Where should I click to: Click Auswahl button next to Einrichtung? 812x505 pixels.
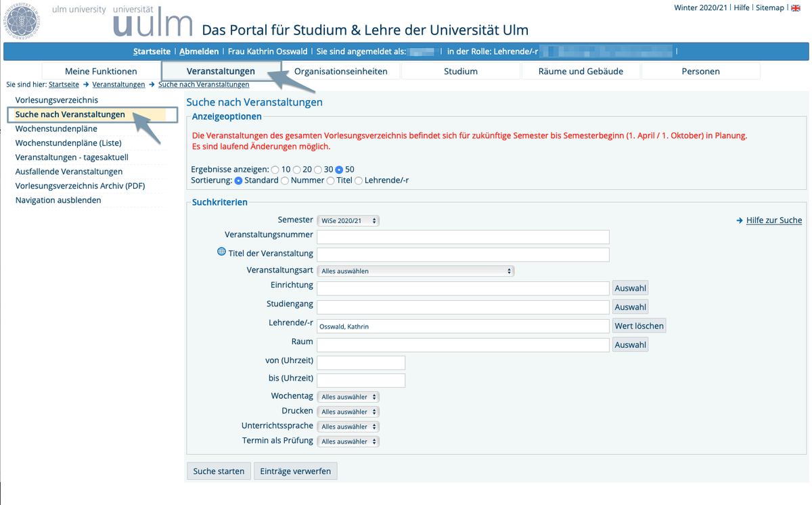[631, 288]
